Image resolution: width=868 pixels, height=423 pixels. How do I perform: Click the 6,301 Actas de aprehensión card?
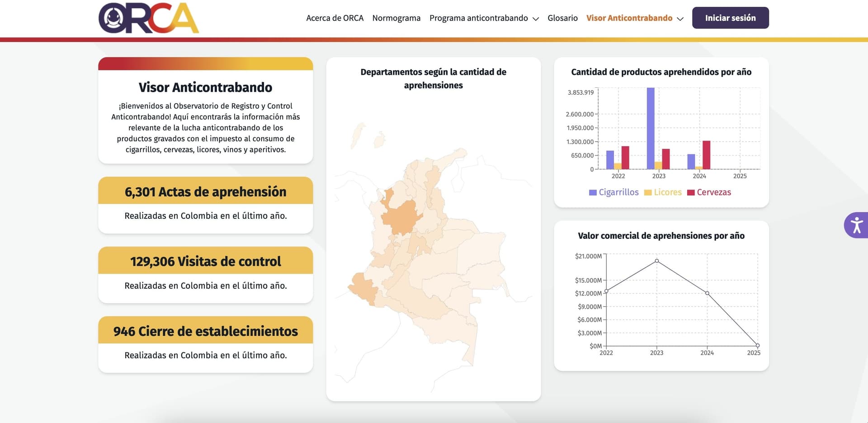(x=206, y=205)
